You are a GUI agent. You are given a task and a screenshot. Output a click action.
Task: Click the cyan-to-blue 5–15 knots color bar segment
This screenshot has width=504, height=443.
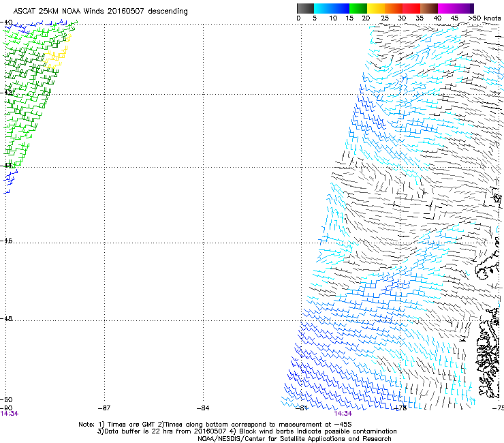point(332,8)
